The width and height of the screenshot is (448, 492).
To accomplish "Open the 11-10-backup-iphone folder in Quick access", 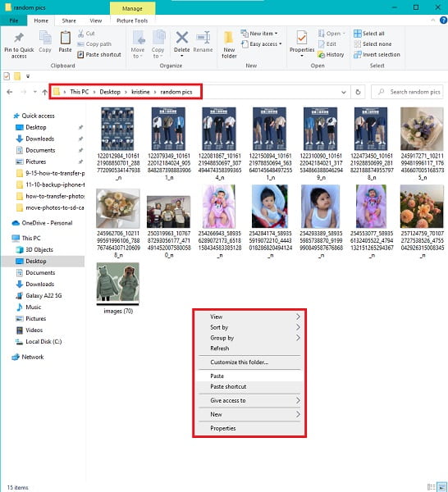I will click(x=50, y=184).
